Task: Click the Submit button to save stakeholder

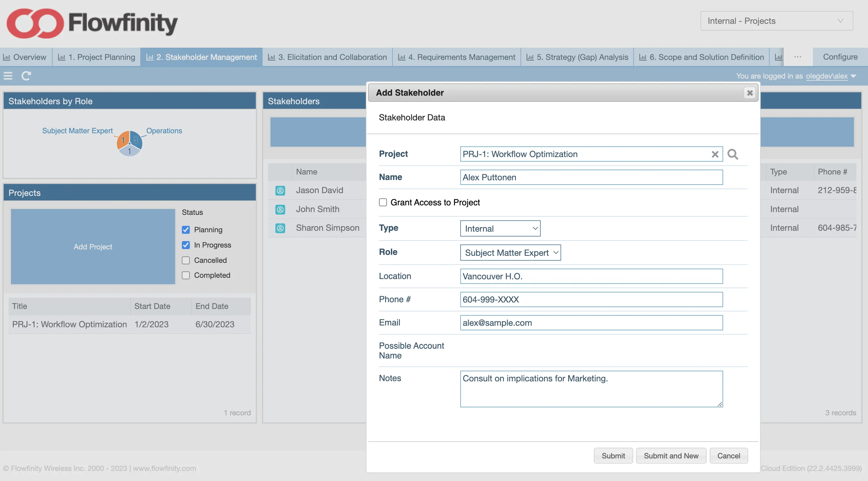Action: coord(613,455)
